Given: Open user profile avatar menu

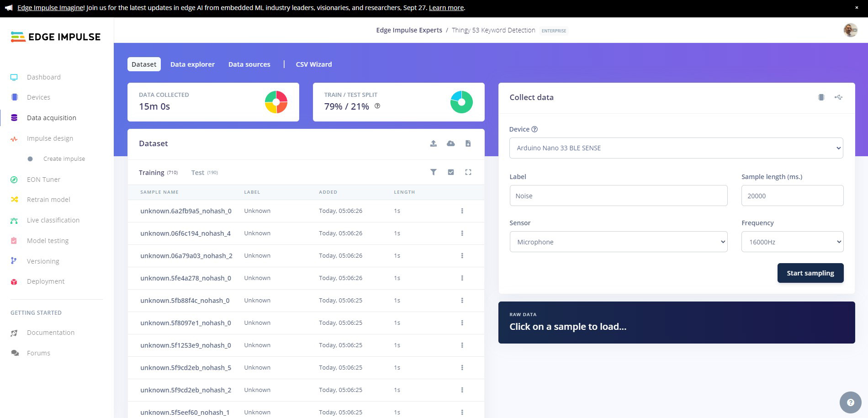Looking at the screenshot, I should 850,30.
